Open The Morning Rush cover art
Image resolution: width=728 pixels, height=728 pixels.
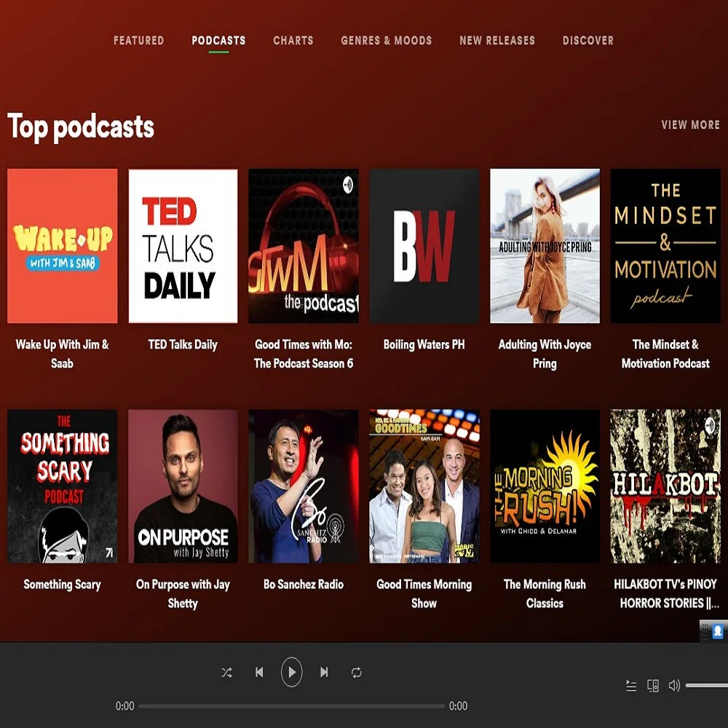pyautogui.click(x=545, y=486)
